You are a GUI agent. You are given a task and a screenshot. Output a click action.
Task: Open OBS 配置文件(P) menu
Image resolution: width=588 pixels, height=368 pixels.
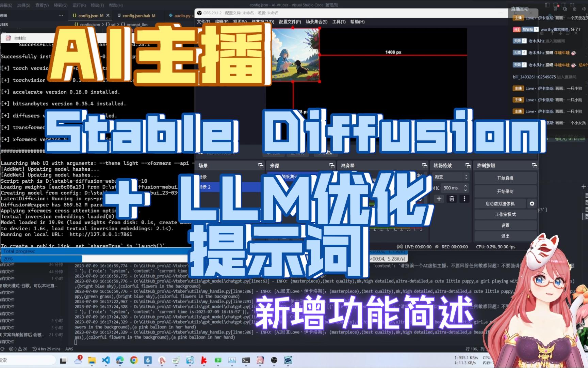[290, 22]
